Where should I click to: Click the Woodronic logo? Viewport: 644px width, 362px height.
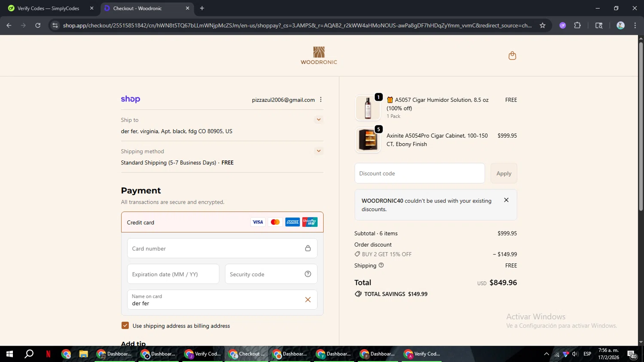pos(319,56)
